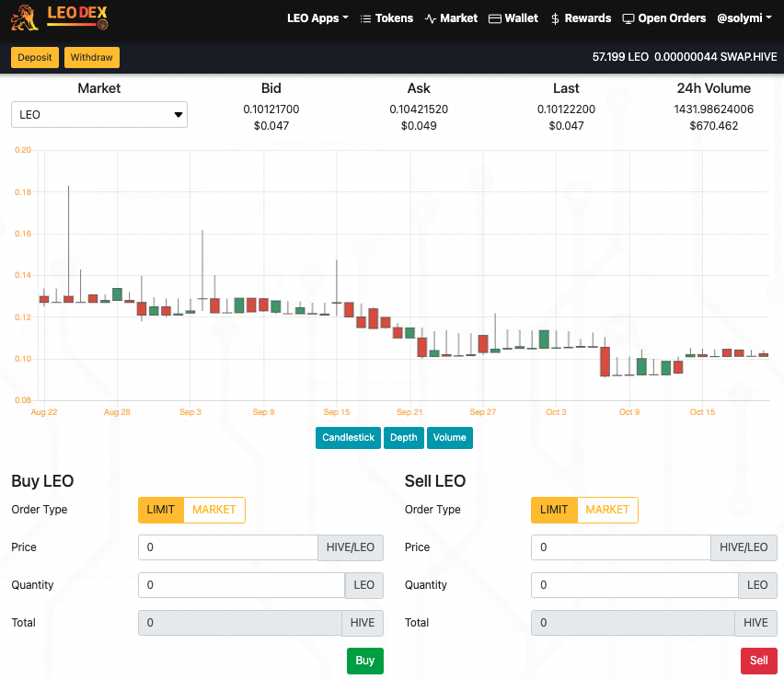Screen dimensions: 784x679
Task: Click the 0.20 y-axis label
Action: [23, 150]
